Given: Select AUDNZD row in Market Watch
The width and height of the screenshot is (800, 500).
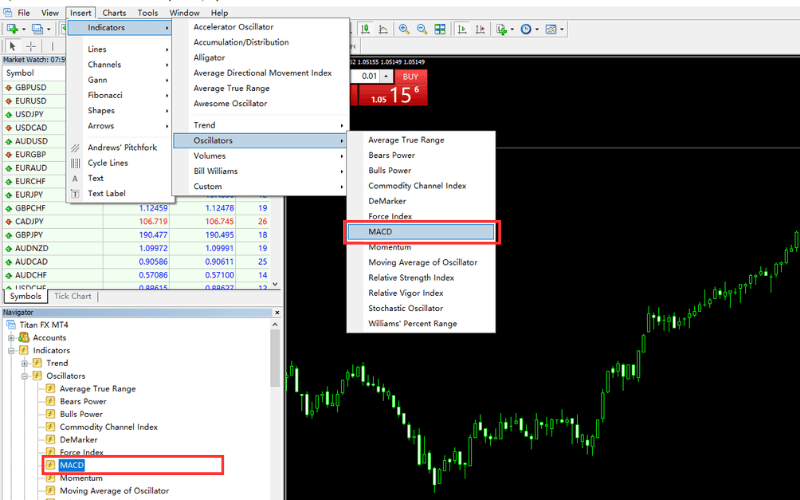Looking at the screenshot, I should tap(137, 248).
